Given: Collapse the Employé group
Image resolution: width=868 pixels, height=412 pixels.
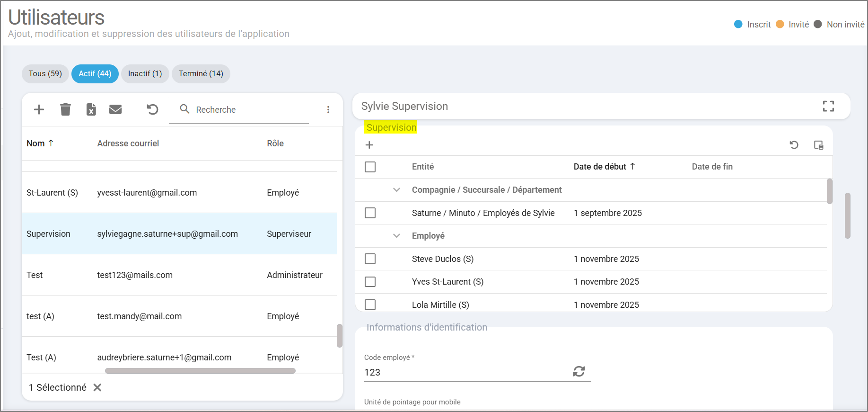Looking at the screenshot, I should [x=396, y=236].
